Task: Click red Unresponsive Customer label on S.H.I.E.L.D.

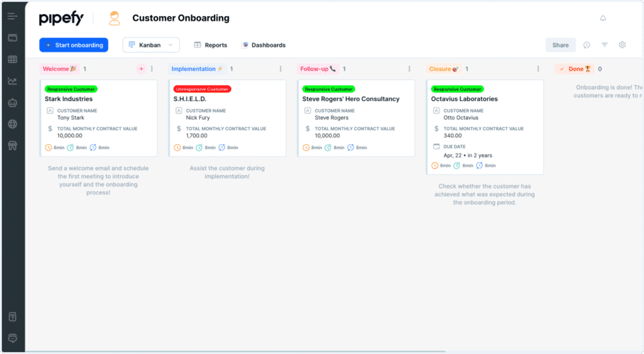Action: [x=202, y=89]
